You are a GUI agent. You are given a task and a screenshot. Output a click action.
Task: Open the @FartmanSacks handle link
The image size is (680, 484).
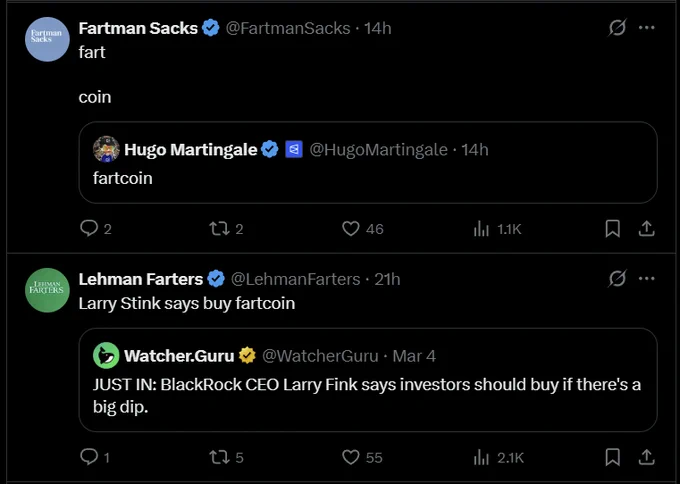(288, 28)
